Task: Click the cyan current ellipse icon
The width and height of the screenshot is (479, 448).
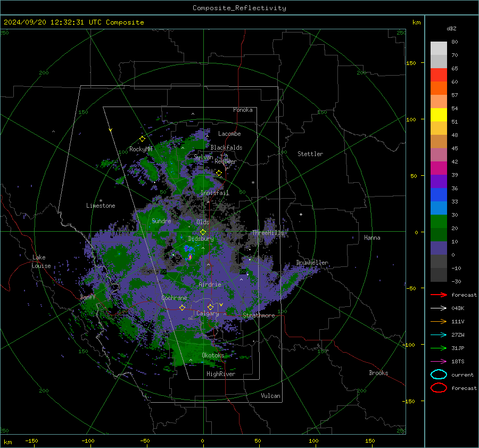Action: point(439,374)
